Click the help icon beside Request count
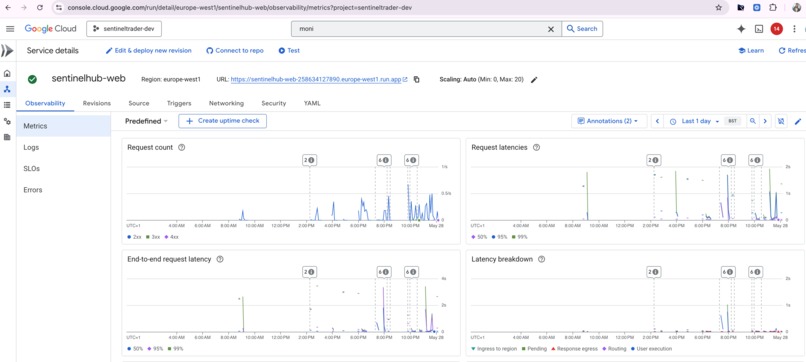 tap(181, 147)
